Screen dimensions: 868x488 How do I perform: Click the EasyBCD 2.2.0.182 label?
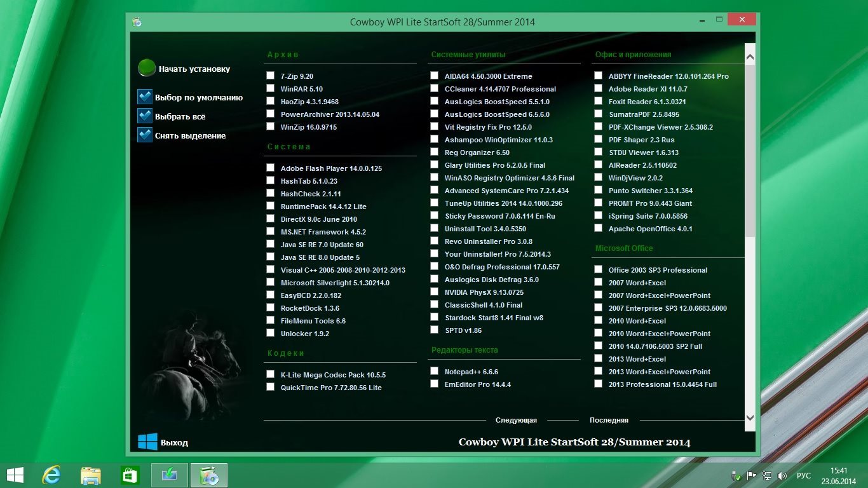click(311, 295)
